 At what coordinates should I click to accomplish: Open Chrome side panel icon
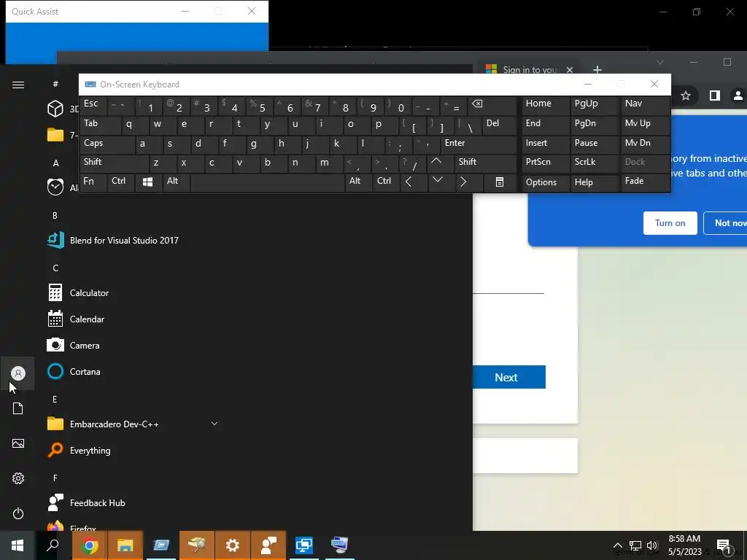click(715, 96)
